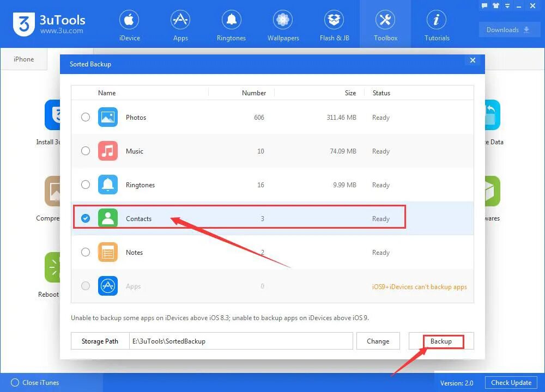Image resolution: width=545 pixels, height=392 pixels.
Task: Select the Photos radio button
Action: point(86,117)
